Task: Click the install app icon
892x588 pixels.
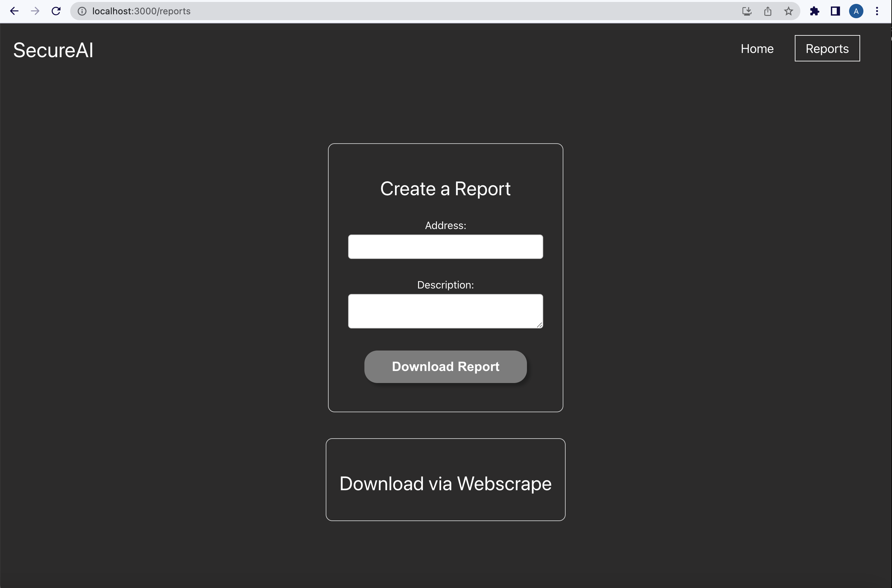Action: pos(746,11)
